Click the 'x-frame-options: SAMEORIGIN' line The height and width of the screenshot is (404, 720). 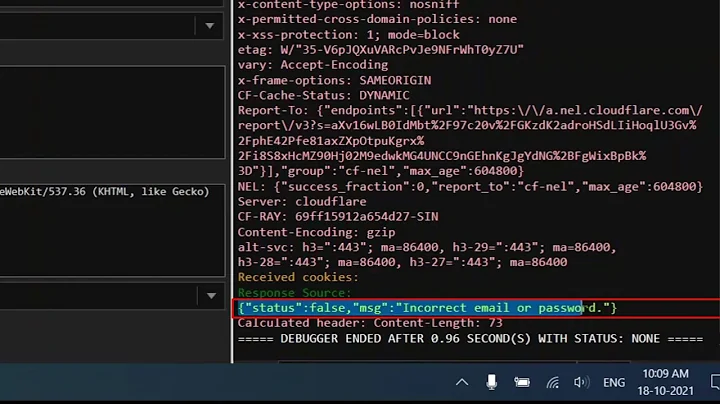[334, 80]
